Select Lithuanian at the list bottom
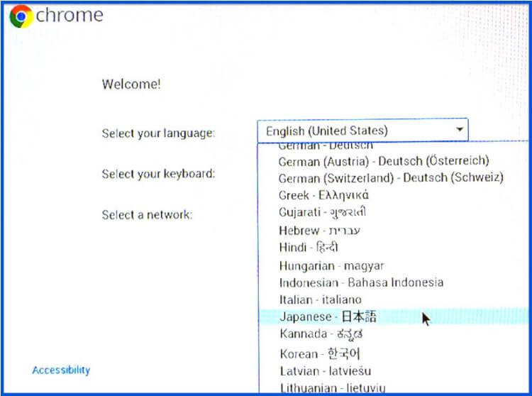The height and width of the screenshot is (396, 532). coord(332,387)
